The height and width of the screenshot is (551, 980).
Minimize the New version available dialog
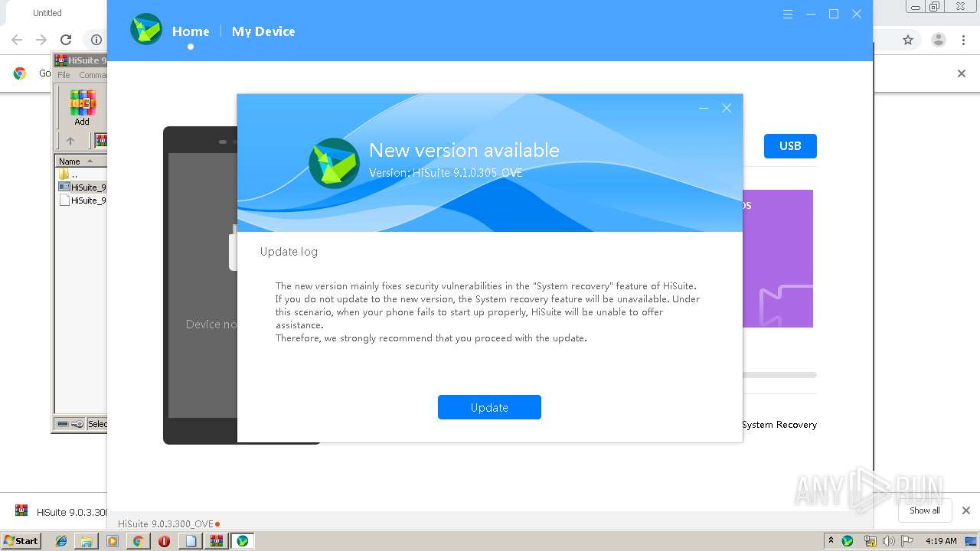click(x=704, y=109)
